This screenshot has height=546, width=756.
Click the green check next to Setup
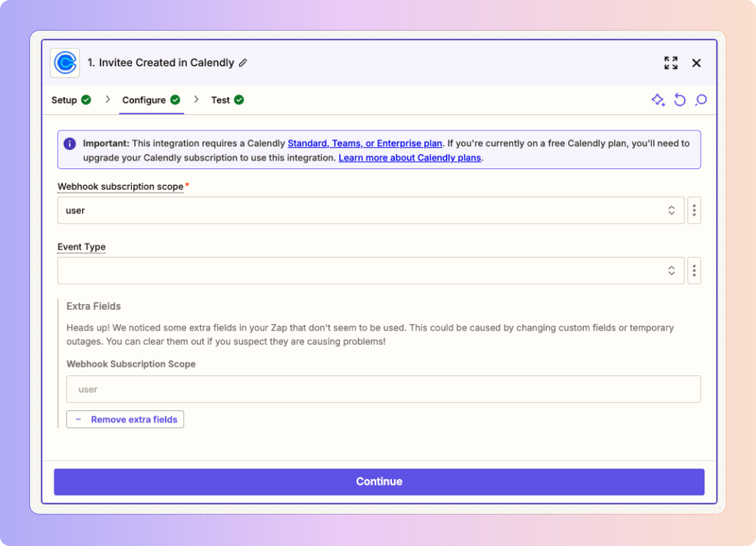[86, 100]
